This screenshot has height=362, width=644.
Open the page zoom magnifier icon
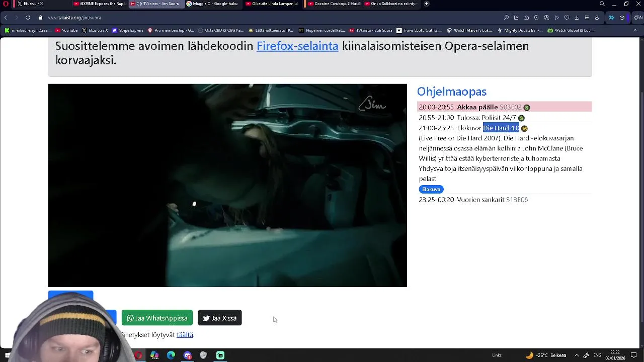506,18
